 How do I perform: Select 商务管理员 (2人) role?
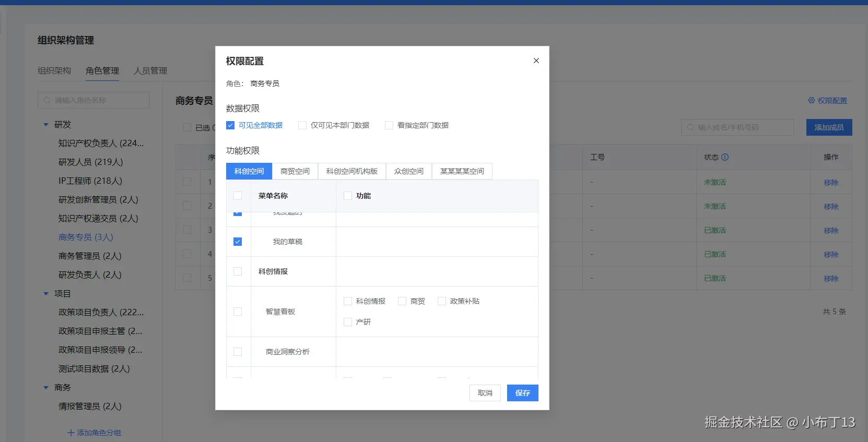coord(90,256)
